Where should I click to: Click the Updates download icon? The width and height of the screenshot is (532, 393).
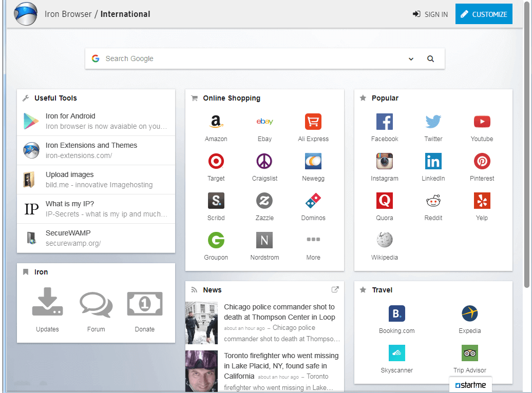(47, 302)
